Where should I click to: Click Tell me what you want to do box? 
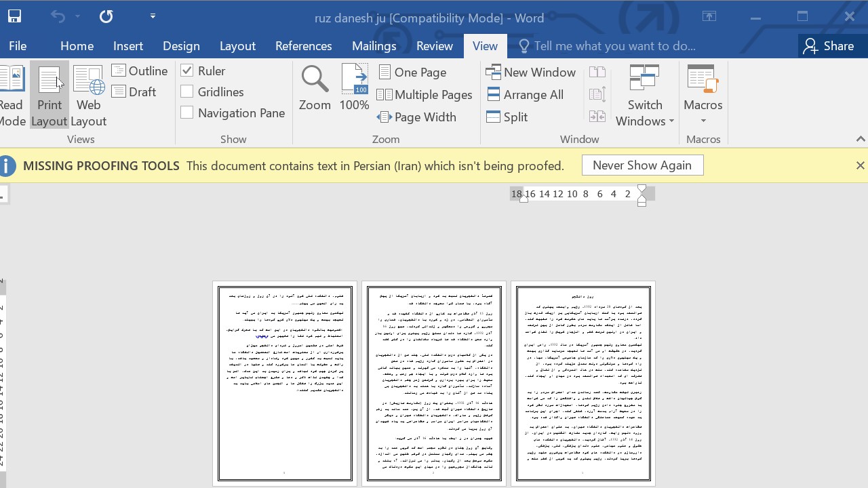[607, 46]
